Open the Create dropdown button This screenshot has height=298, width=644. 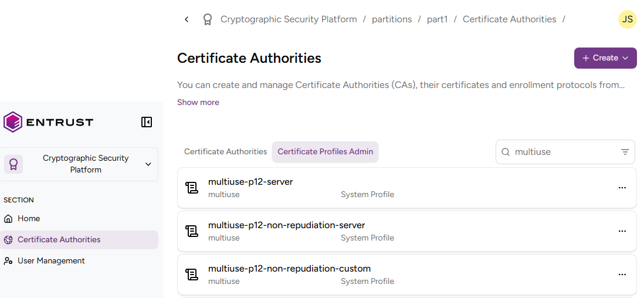pos(605,58)
